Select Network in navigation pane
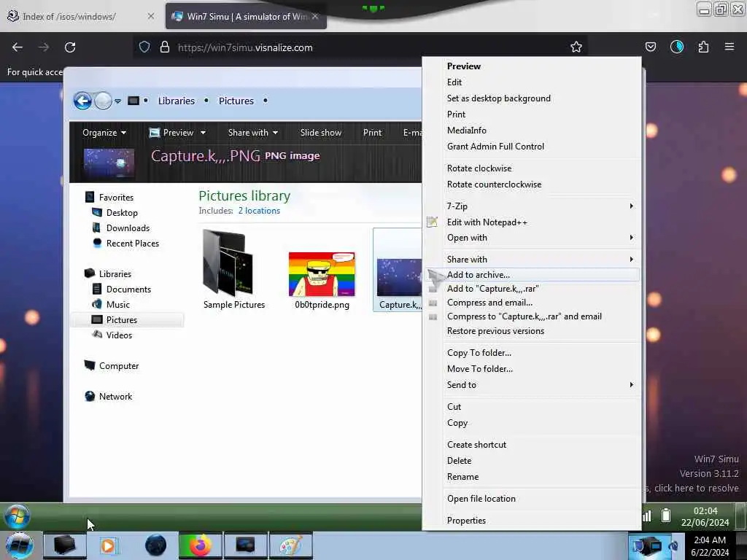The image size is (747, 560). 115,396
